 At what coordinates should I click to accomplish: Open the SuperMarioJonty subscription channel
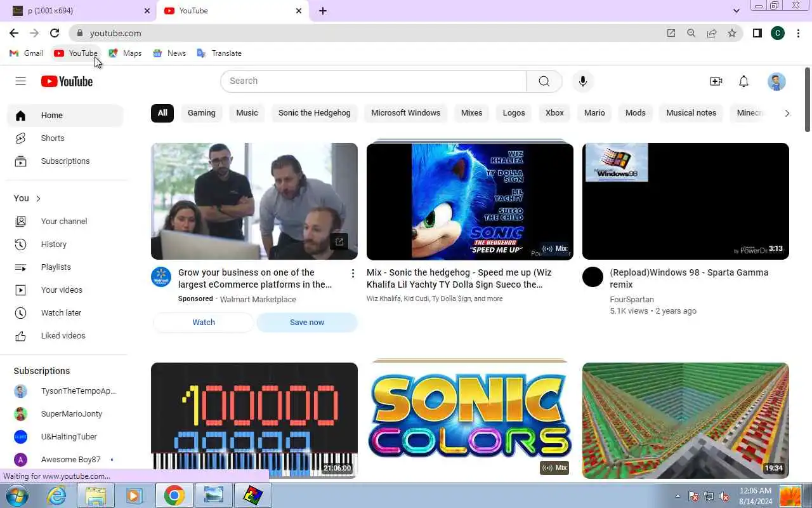coord(65,414)
